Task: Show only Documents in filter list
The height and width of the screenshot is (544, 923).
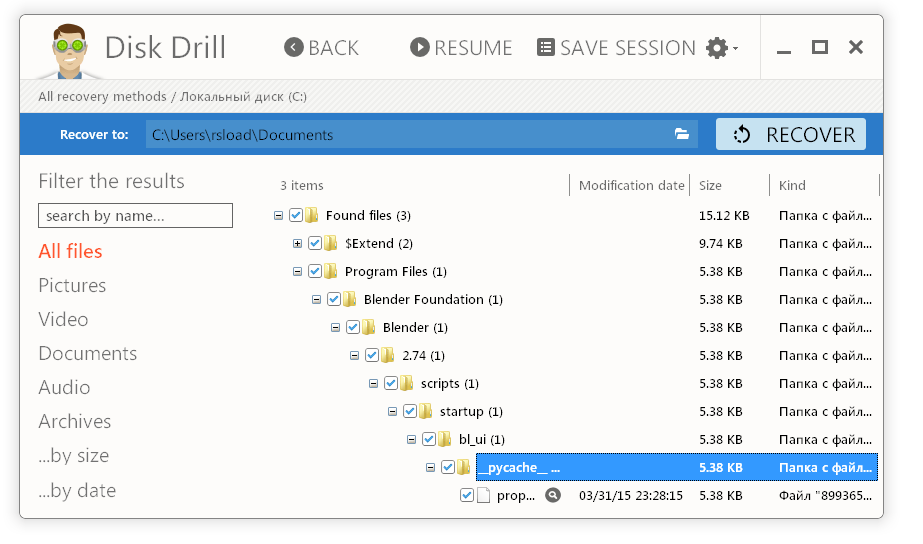Action: click(x=87, y=353)
